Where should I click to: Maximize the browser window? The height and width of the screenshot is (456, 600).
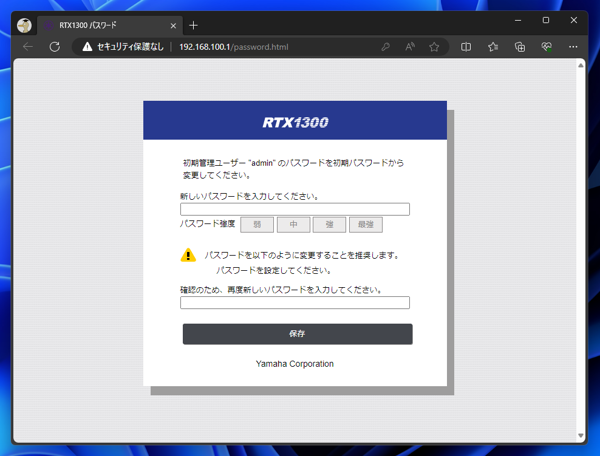tap(546, 20)
